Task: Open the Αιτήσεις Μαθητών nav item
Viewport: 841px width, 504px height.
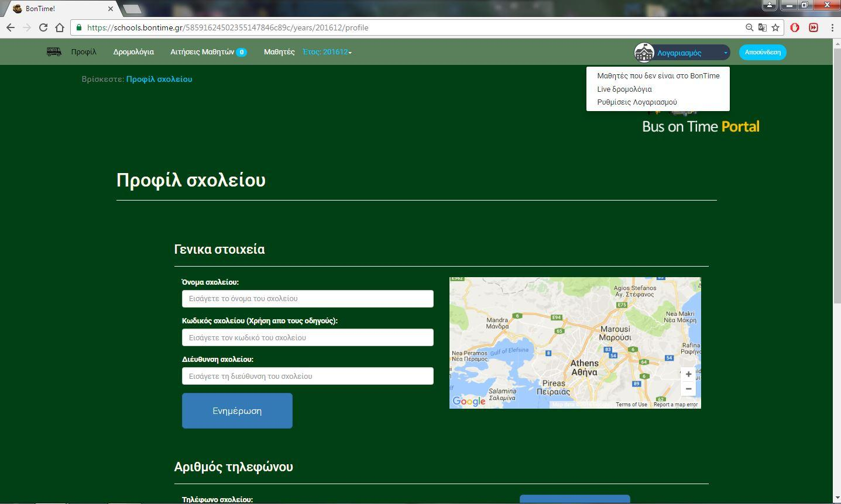Action: click(202, 52)
